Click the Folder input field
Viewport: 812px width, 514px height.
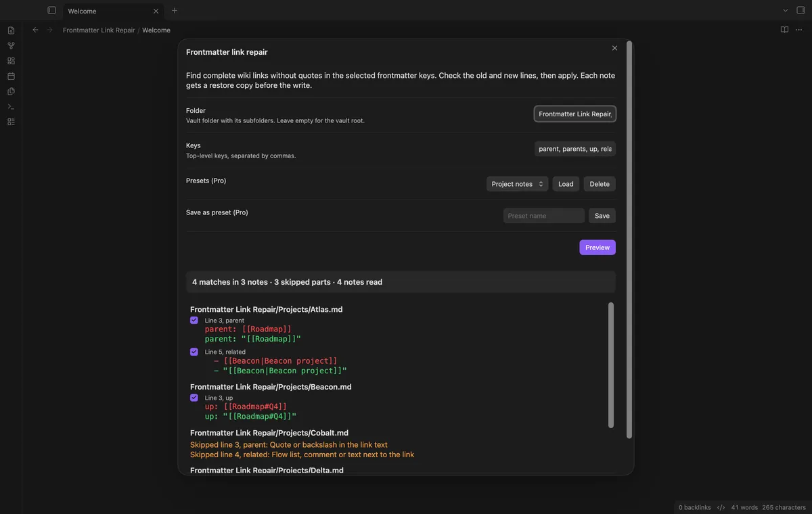[575, 114]
